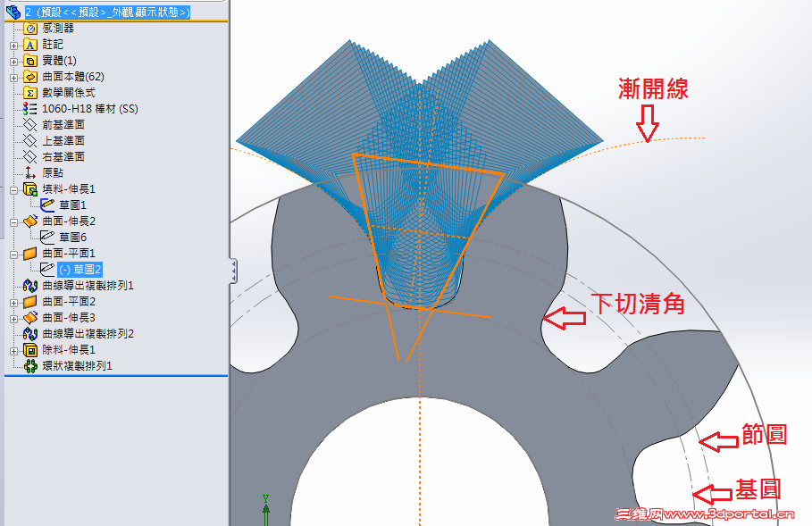The width and height of the screenshot is (812, 526).
Task: Select the 填料-伸長1 feature
Action: (69, 189)
